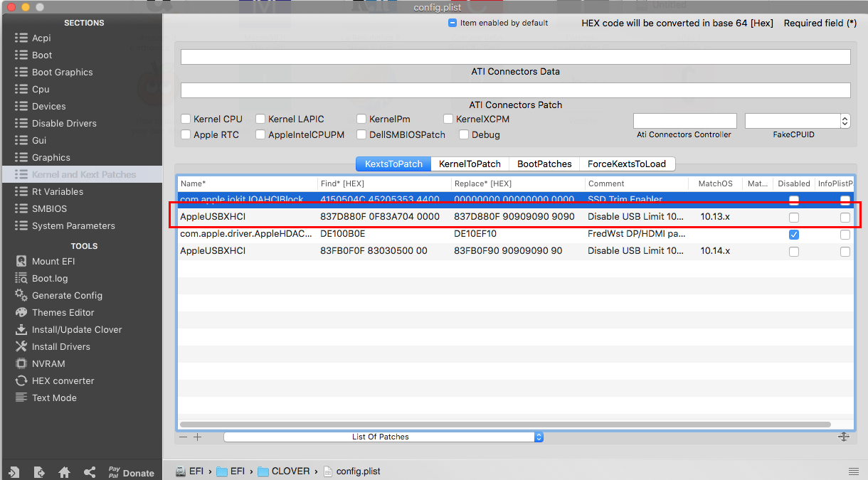The height and width of the screenshot is (480, 868).
Task: Click the hamburger lines icon in the path bar
Action: 854,471
